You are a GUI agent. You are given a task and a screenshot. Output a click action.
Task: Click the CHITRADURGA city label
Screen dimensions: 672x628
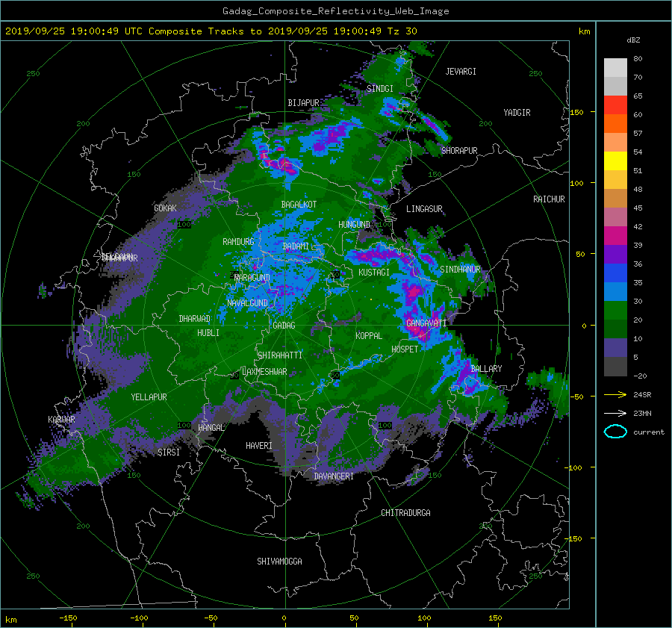pyautogui.click(x=405, y=513)
